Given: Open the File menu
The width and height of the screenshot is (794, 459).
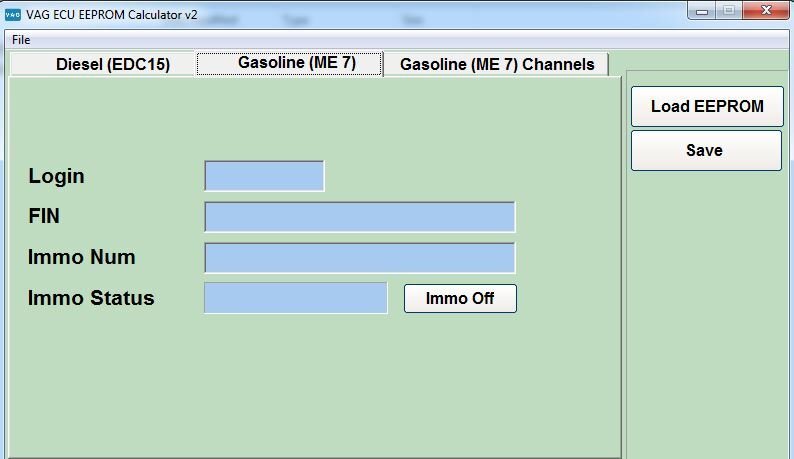Looking at the screenshot, I should tap(21, 39).
